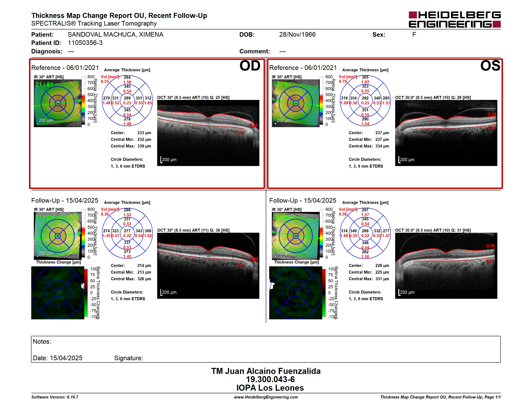Open the OS follow-up IR fundus thumbnail

coord(295,236)
